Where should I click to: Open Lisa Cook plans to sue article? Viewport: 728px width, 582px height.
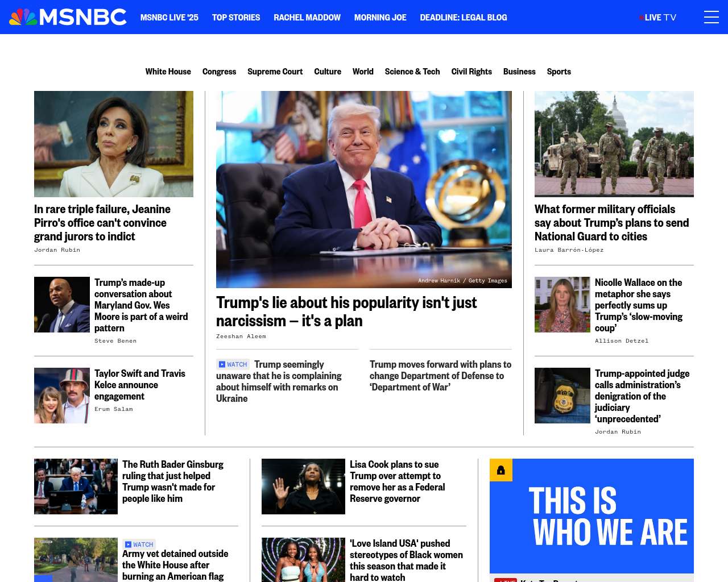(398, 481)
